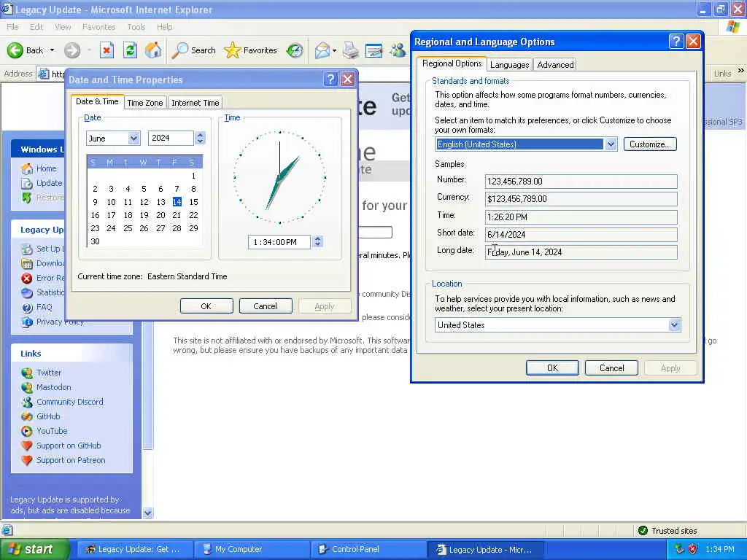The image size is (747, 560).
Task: Open the GitHub link in Links panel
Action: 48,416
